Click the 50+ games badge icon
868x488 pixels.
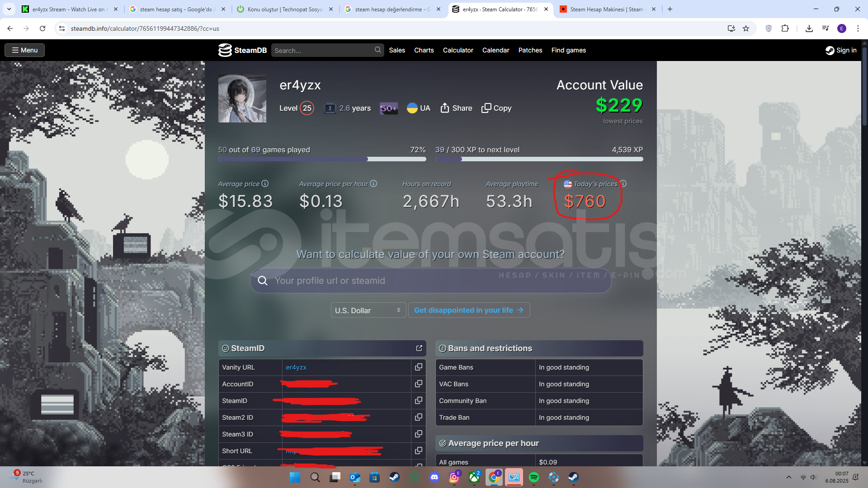pyautogui.click(x=388, y=108)
